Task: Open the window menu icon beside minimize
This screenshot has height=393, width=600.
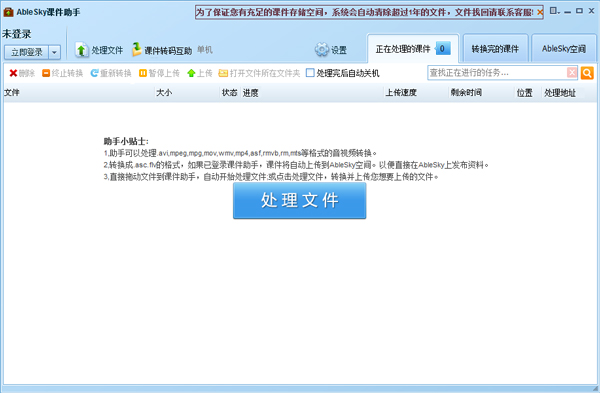Action: click(x=554, y=11)
